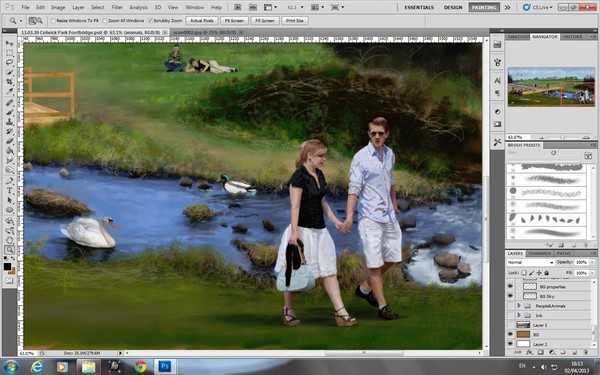Image resolution: width=600 pixels, height=375 pixels.
Task: Open the File menu
Action: click(x=25, y=7)
